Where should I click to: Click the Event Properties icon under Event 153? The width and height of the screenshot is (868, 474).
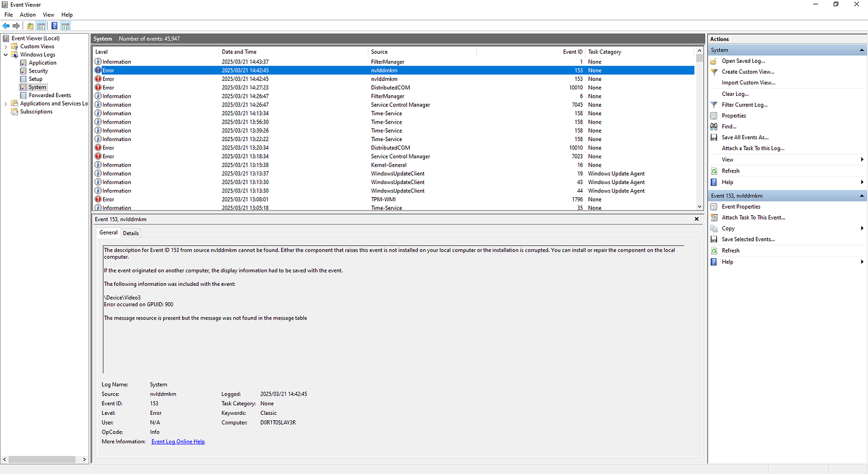point(714,206)
